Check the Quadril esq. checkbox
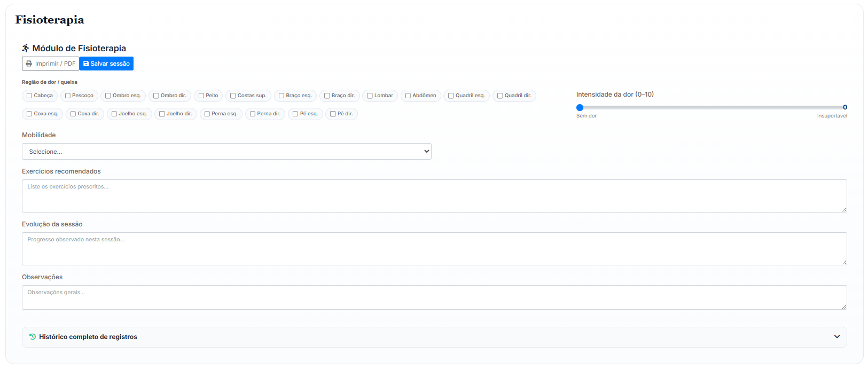This screenshot has width=868, height=370. pos(451,96)
